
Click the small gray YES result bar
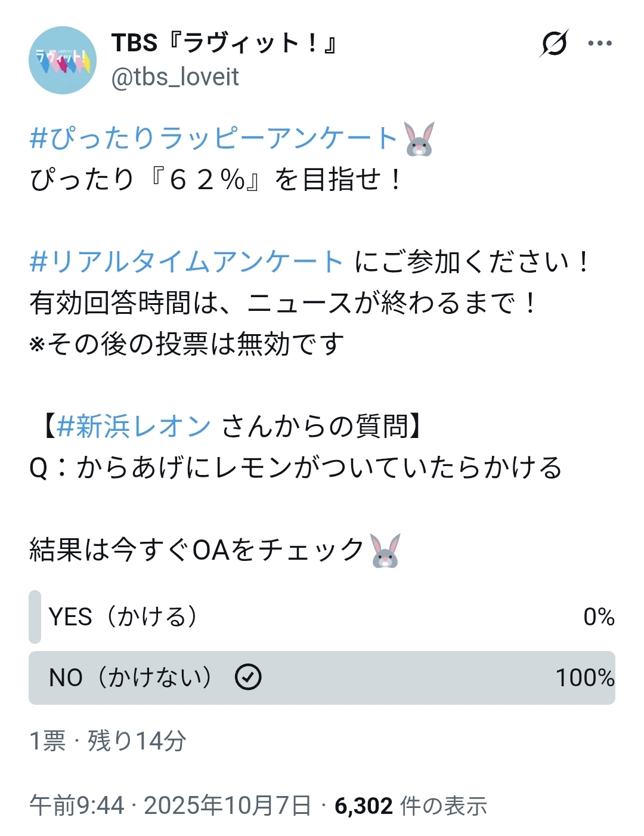pyautogui.click(x=35, y=617)
